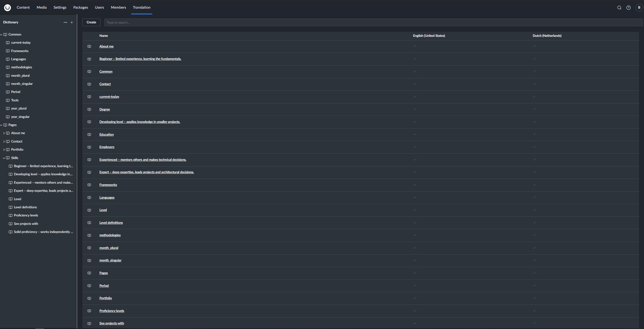
Task: Expand the Contact tree node
Action: pyautogui.click(x=4, y=141)
